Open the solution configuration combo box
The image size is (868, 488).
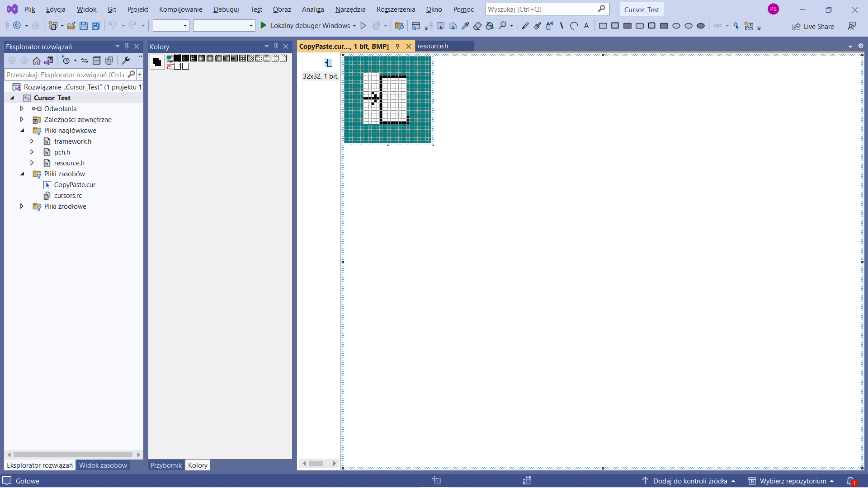click(x=170, y=26)
